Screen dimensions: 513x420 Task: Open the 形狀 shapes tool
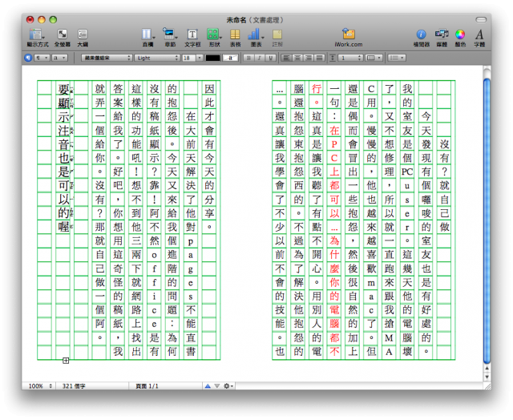coord(214,38)
